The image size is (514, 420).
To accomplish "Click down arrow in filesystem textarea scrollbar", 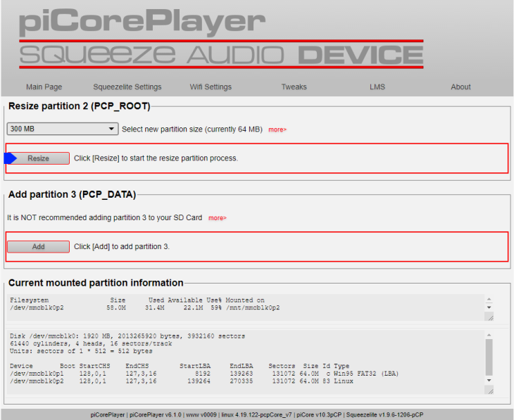I will point(489,307).
